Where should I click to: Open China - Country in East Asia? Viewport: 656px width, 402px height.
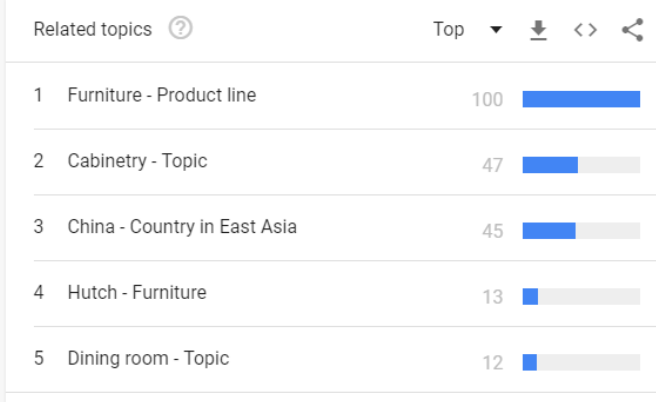pyautogui.click(x=182, y=227)
